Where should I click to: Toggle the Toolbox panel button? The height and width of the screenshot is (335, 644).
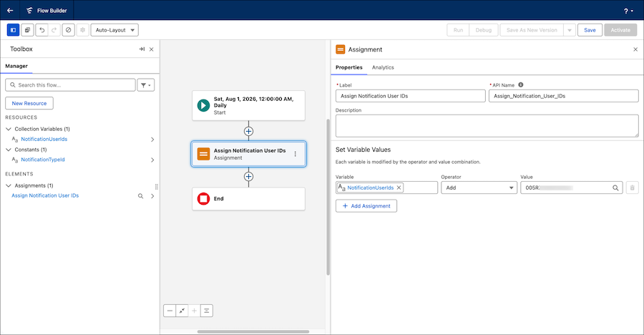pos(13,30)
